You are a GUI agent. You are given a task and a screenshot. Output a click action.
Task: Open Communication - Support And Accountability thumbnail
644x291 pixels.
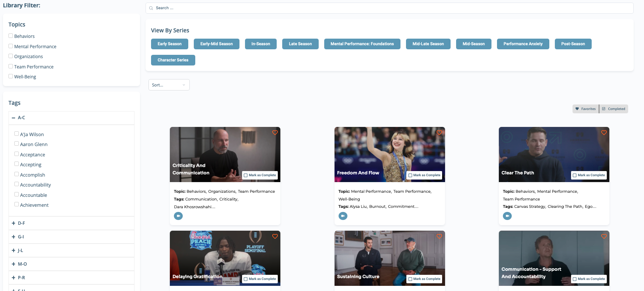[x=554, y=258]
